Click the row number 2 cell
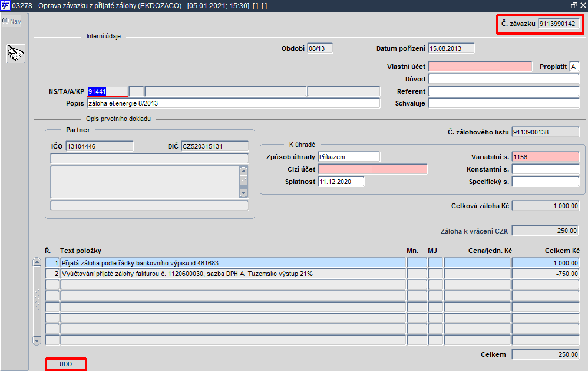 click(x=52, y=274)
